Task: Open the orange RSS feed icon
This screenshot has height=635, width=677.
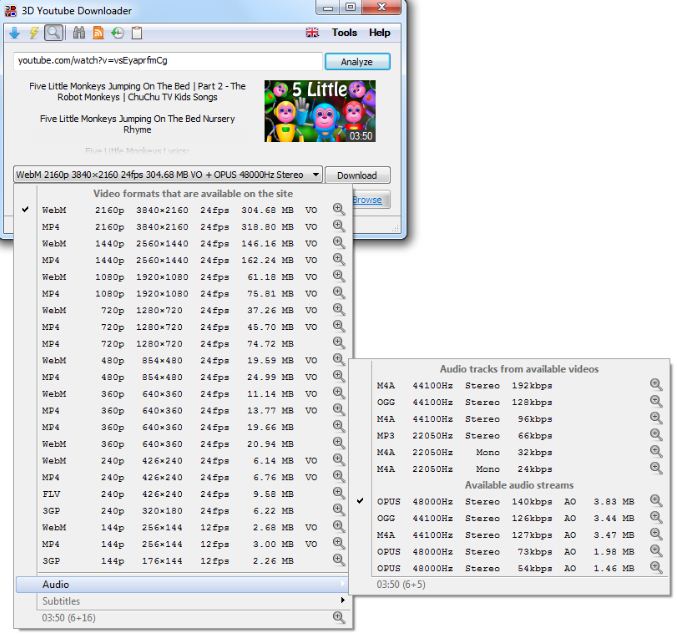Action: point(98,33)
